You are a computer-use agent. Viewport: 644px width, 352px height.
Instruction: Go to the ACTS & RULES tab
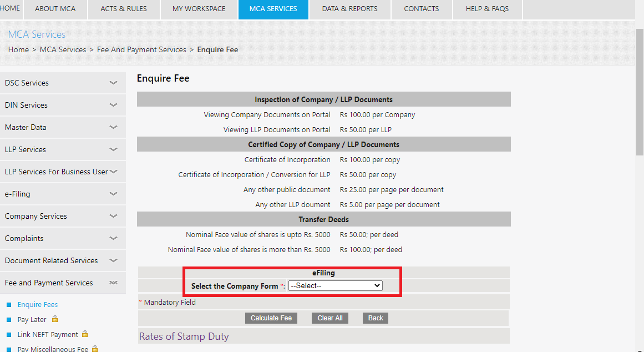124,9
